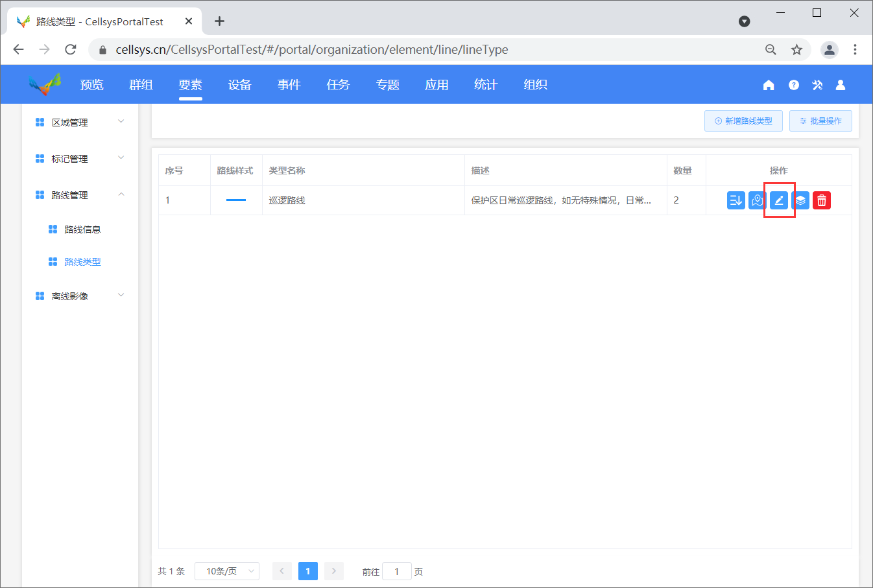Viewport: 873px width, 588px height.
Task: Switch to the 设备 top menu
Action: coord(239,85)
